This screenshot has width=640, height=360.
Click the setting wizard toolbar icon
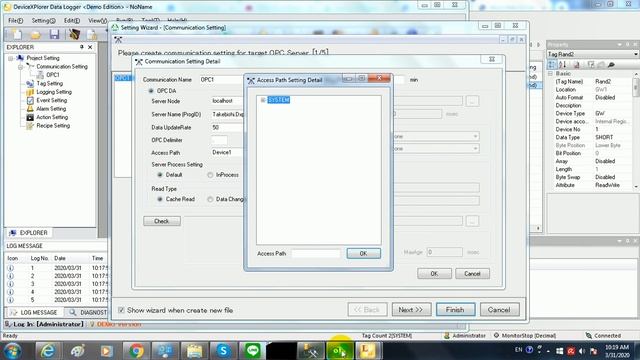pyautogui.click(x=74, y=35)
